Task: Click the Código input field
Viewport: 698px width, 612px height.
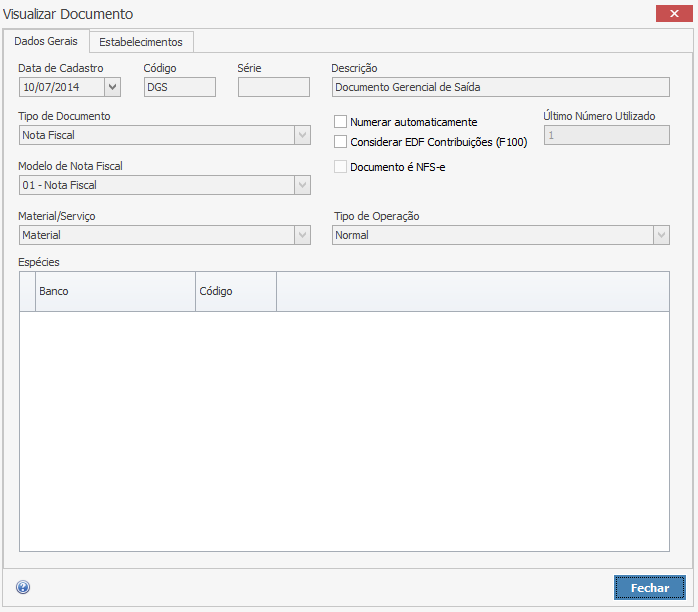Action: pos(179,87)
